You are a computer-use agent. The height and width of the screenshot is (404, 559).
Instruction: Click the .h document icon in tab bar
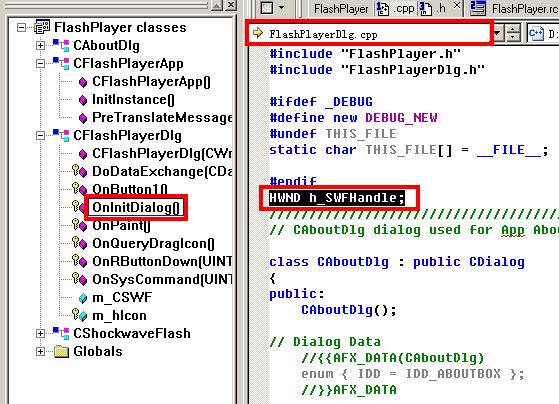click(426, 8)
